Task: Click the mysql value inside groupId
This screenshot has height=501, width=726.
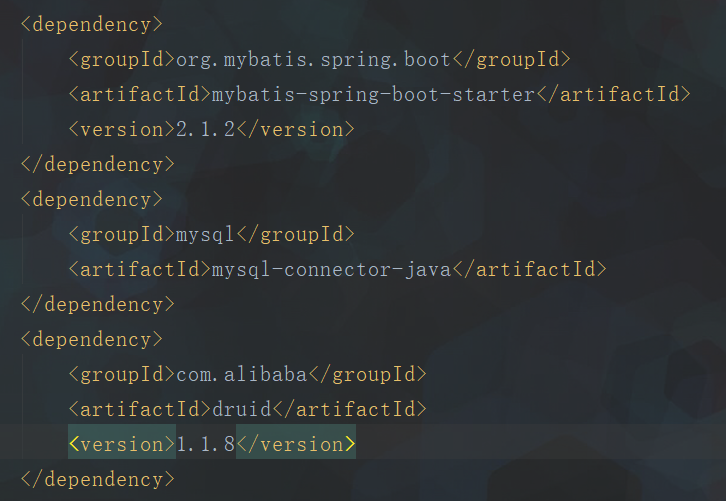Action: pyautogui.click(x=206, y=235)
